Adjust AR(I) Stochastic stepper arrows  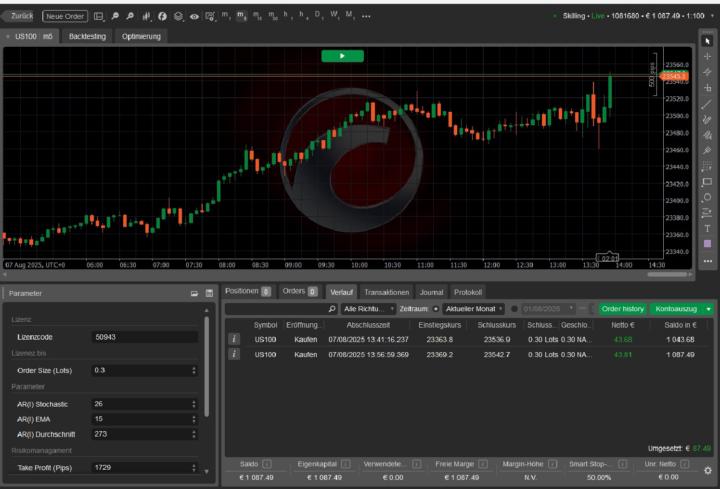(194, 404)
